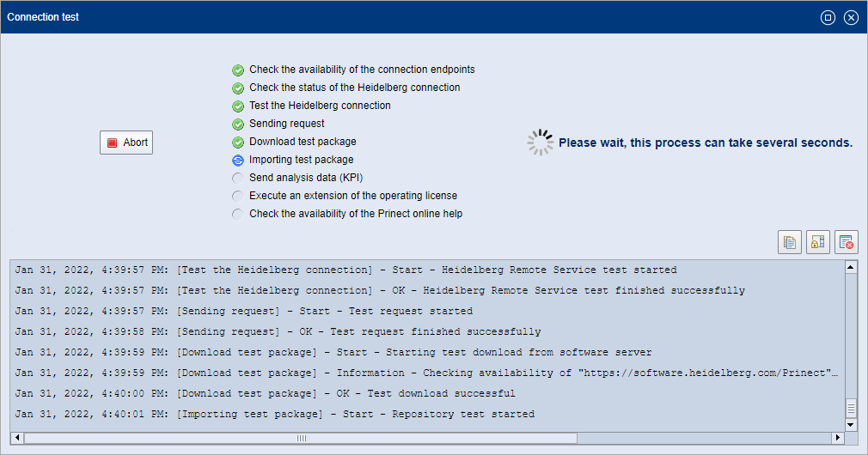Click the log scroll right arrow
Image resolution: width=868 pixels, height=455 pixels.
pos(838,438)
